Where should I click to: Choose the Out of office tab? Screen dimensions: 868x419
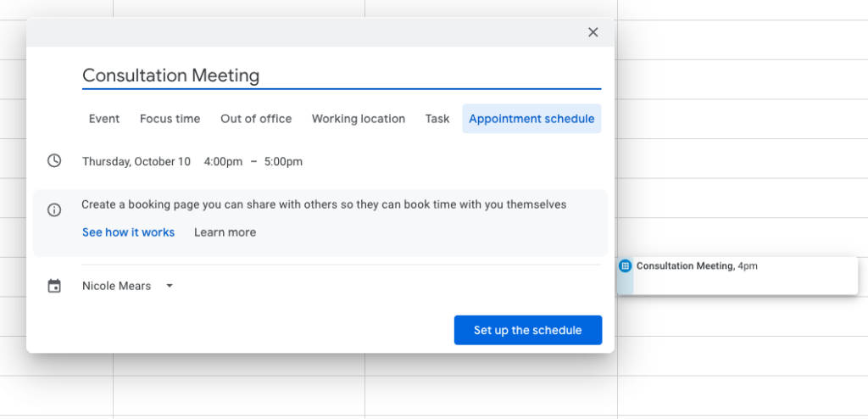(256, 119)
